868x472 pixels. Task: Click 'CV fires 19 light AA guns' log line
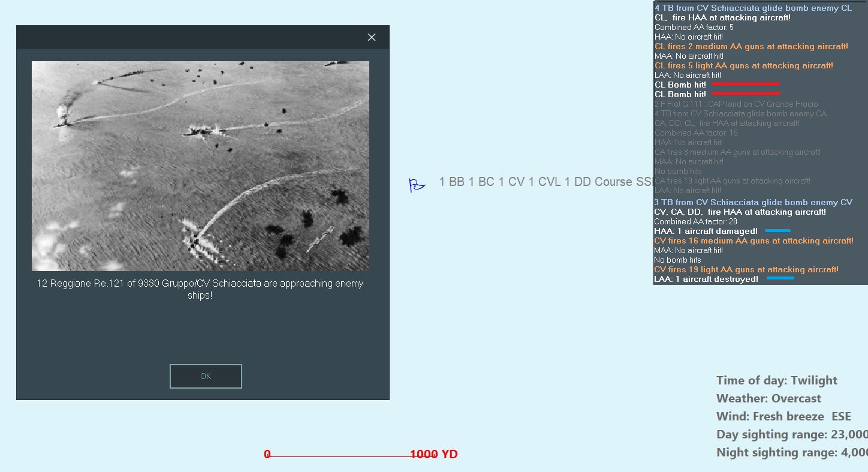[746, 269]
